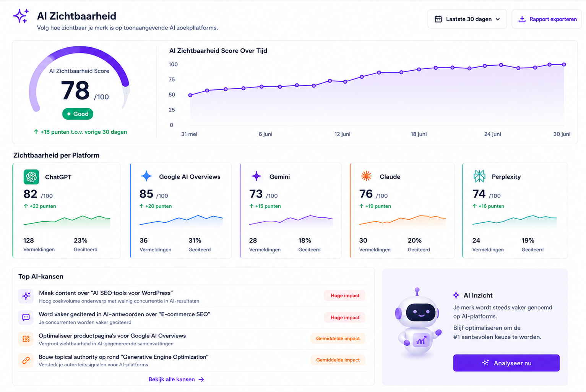Click the AI Zichtbaarheid sparkle logo
586x392 pixels.
[x=21, y=16]
